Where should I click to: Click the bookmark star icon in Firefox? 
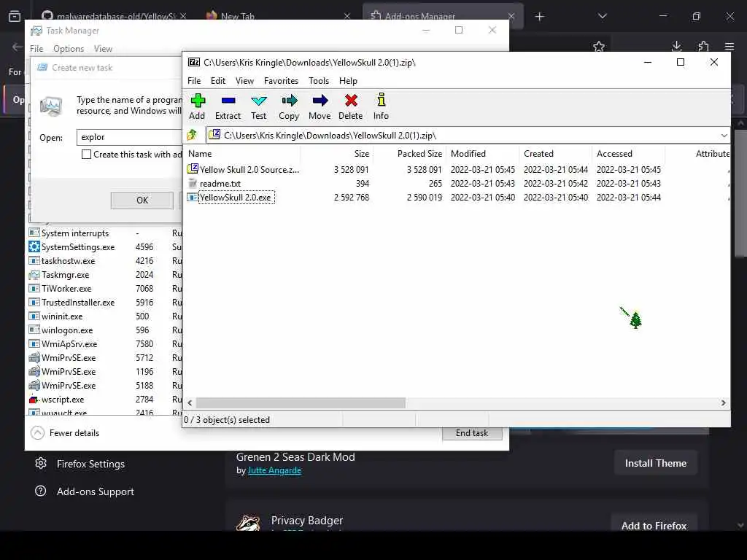tap(599, 46)
